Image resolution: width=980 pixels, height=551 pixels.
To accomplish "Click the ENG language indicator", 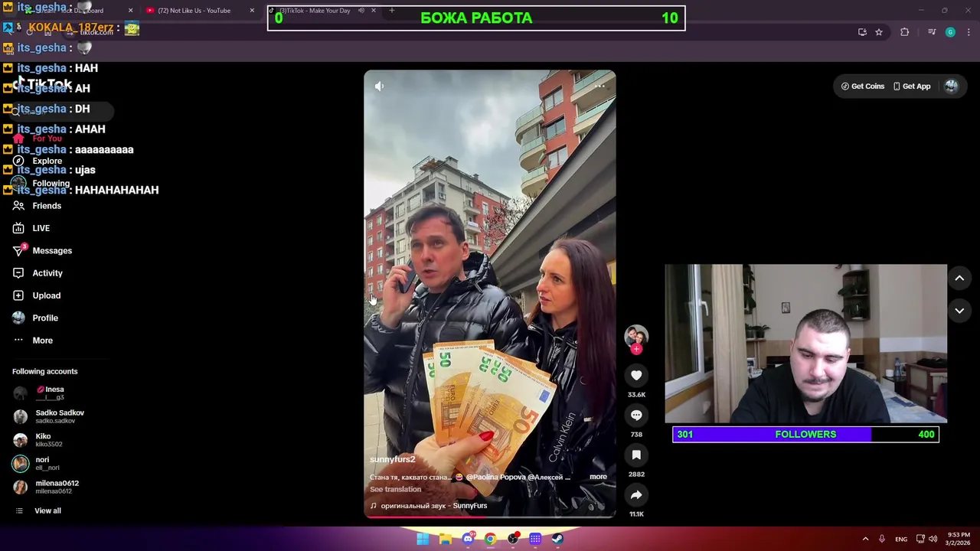I will [x=902, y=539].
